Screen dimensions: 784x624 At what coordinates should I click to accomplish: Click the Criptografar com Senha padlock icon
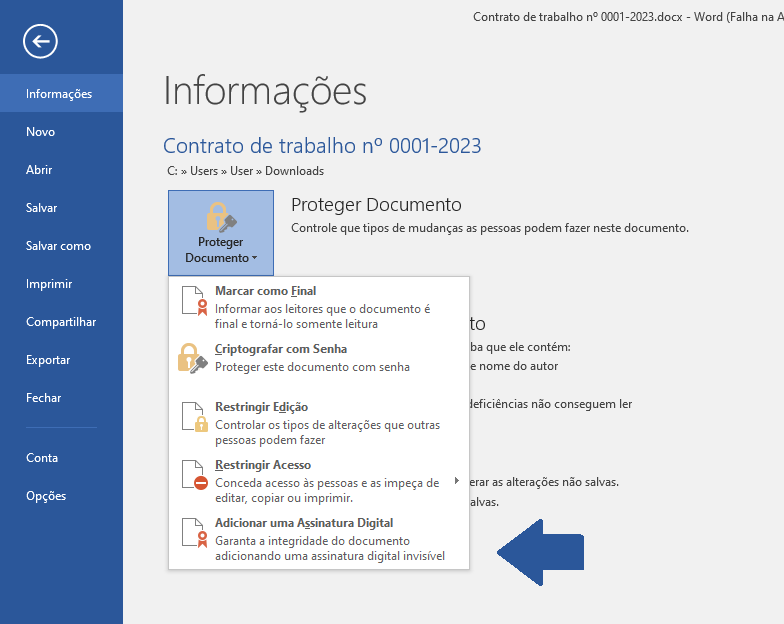[192, 358]
